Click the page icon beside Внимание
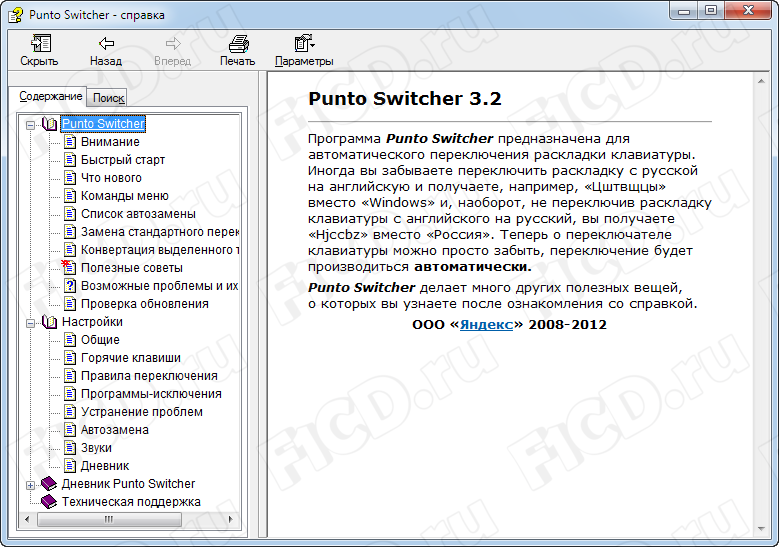779x547 pixels. coord(70,142)
